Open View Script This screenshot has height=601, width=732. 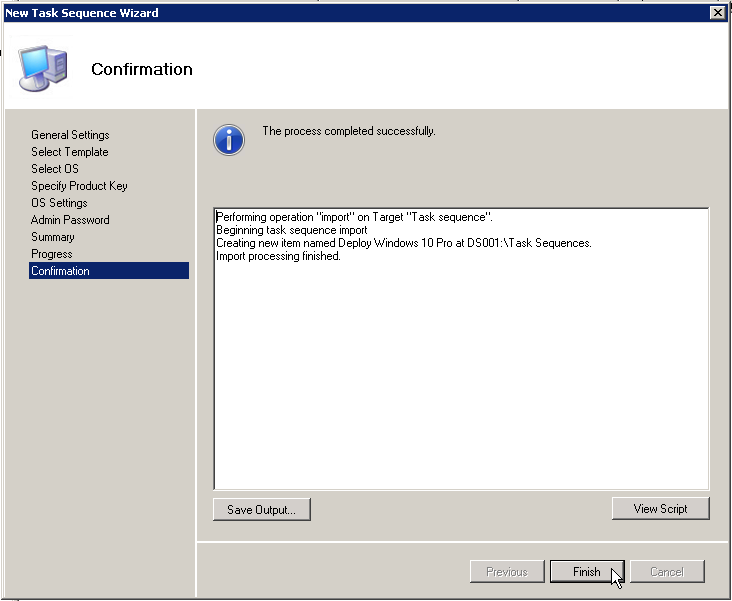click(x=660, y=509)
